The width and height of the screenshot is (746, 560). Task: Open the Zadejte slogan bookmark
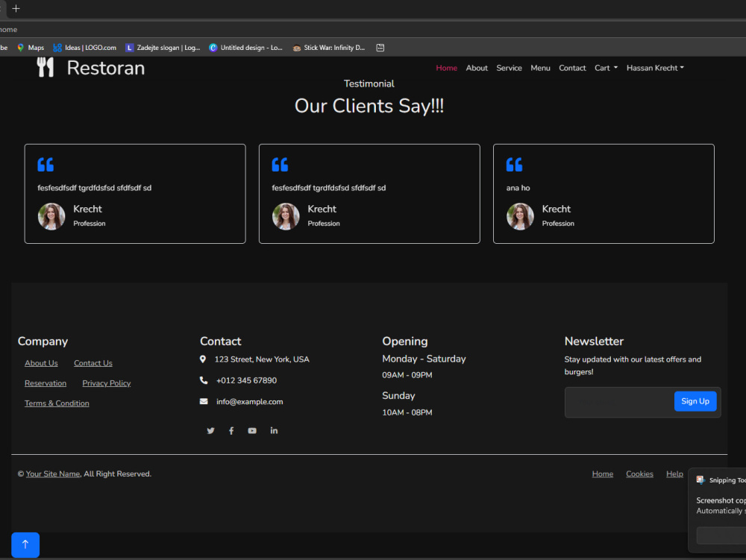click(163, 48)
